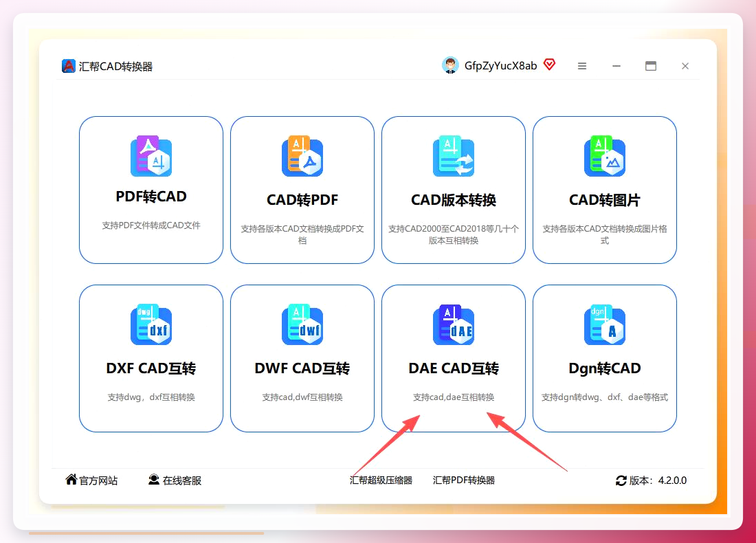Click the home icon beside 官方网站
The height and width of the screenshot is (543, 756).
click(71, 479)
